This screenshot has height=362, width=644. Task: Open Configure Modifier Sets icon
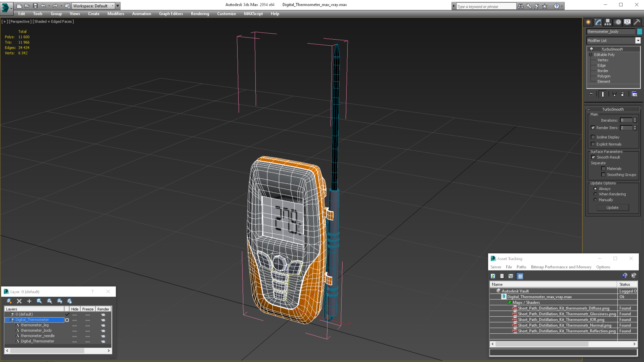(635, 94)
